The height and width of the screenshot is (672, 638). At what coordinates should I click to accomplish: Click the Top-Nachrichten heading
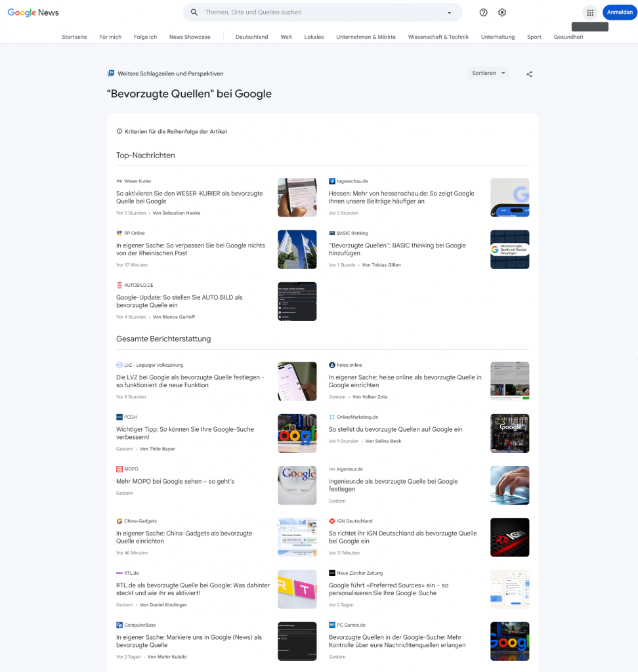[x=145, y=156]
